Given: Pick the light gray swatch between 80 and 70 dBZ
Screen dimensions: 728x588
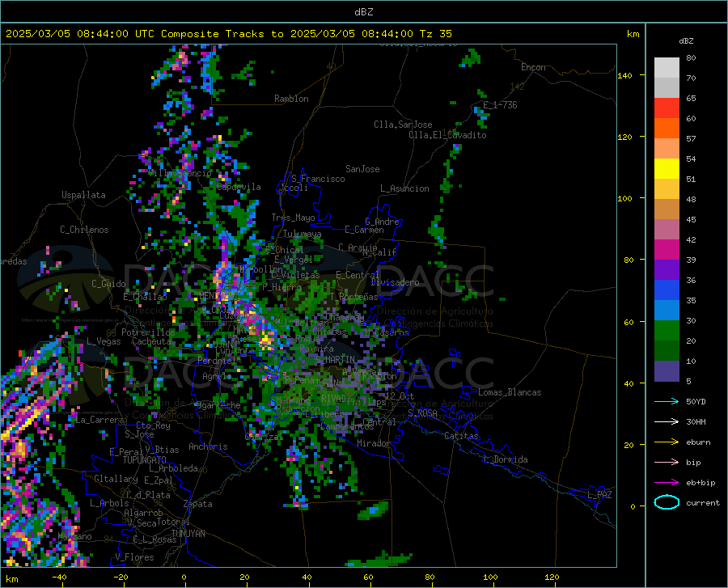Looking at the screenshot, I should (667, 68).
